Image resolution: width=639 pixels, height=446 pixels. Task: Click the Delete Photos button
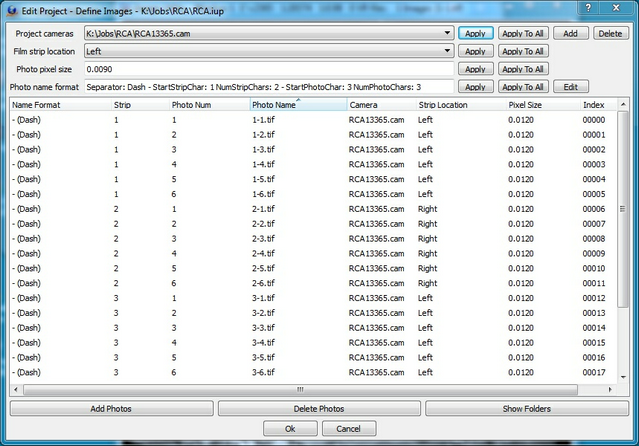tap(319, 408)
